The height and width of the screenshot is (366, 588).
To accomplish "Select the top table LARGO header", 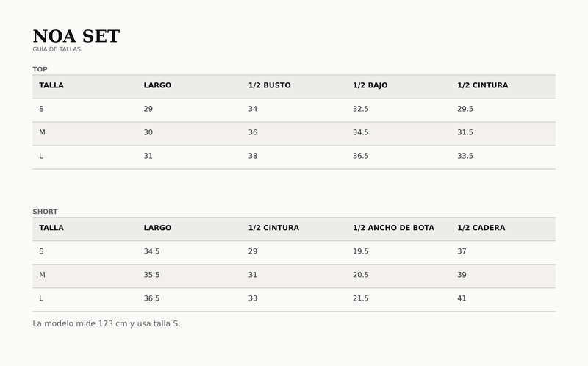I will pos(157,85).
